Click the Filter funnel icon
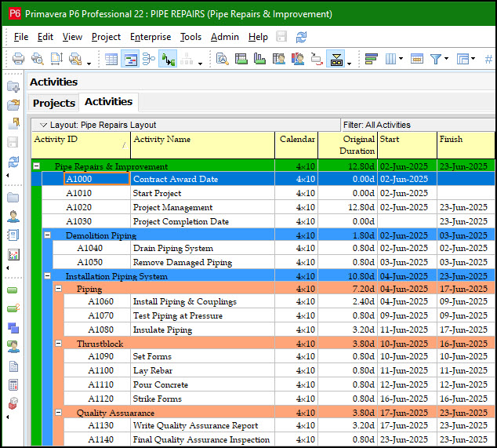Screen dimensions: 497x448 click(x=437, y=59)
